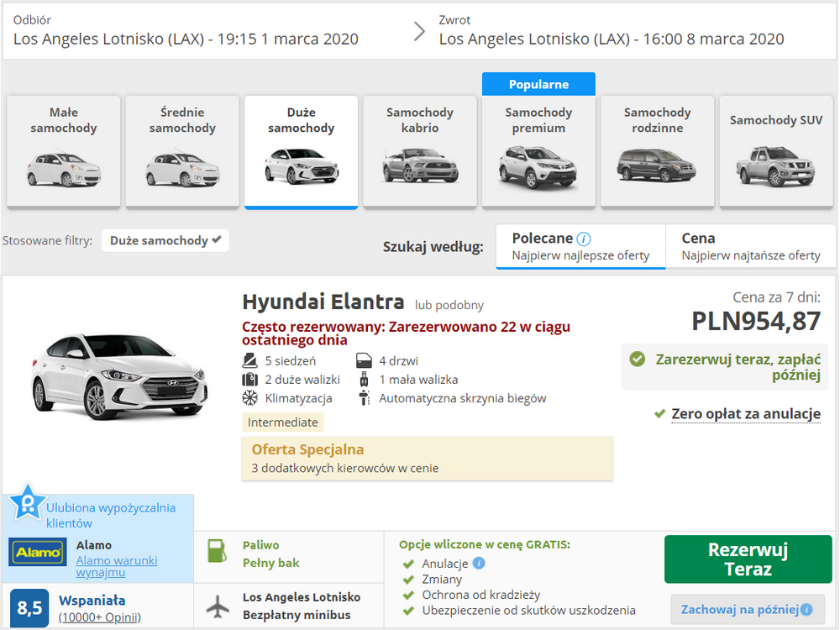This screenshot has width=840, height=630.
Task: Click the airplane icon beside Los Angeles Lotnisko
Action: point(218,606)
